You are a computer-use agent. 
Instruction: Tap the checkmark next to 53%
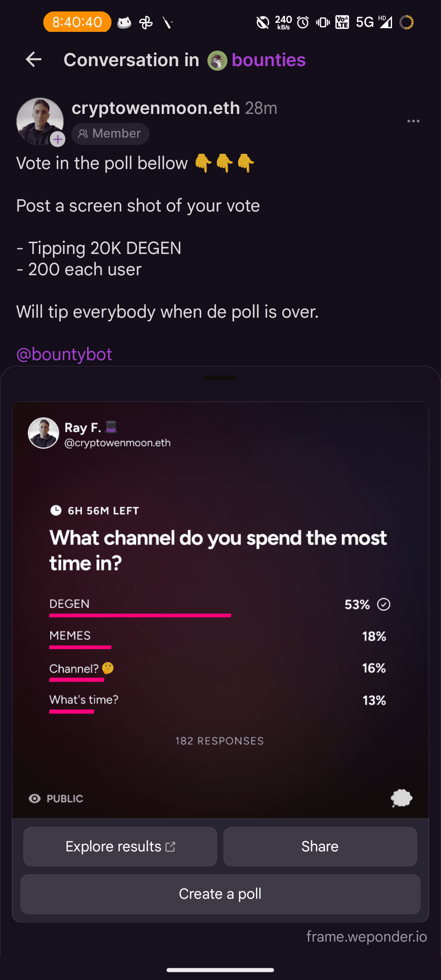tap(384, 604)
